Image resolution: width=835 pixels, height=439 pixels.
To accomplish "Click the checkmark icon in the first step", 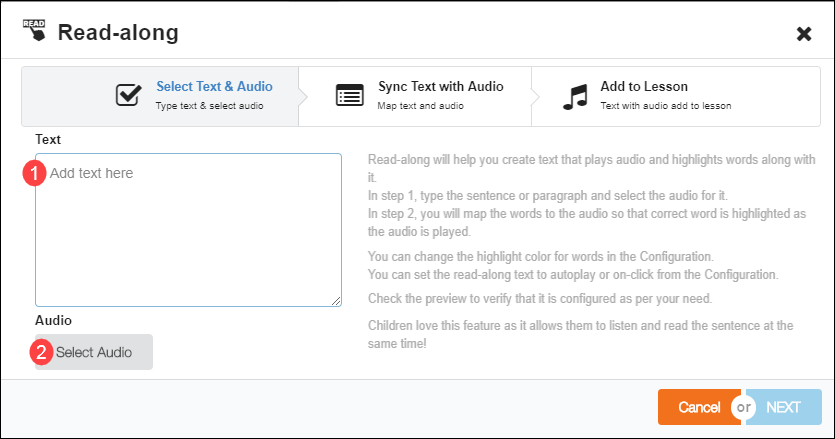I will [128, 95].
